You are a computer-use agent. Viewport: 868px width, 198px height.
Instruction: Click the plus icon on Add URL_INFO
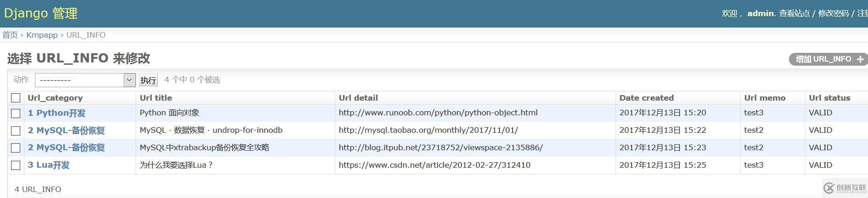point(860,59)
